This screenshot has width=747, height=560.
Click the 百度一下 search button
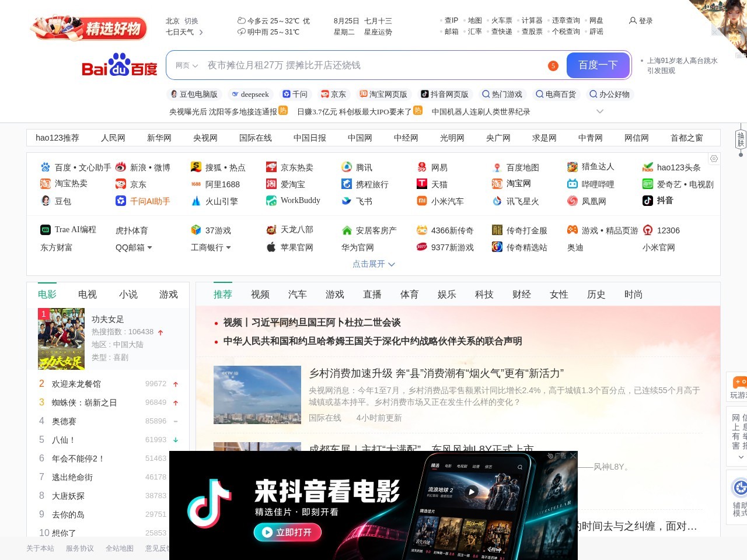(598, 65)
